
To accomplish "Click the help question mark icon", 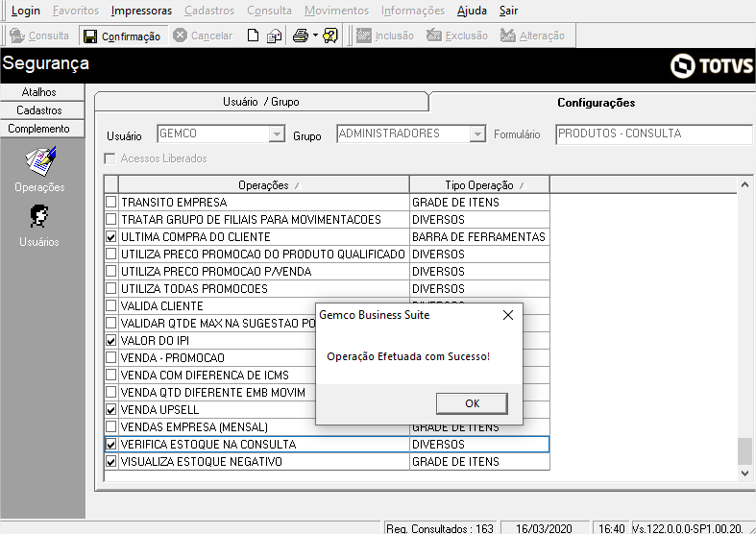I will 330,36.
